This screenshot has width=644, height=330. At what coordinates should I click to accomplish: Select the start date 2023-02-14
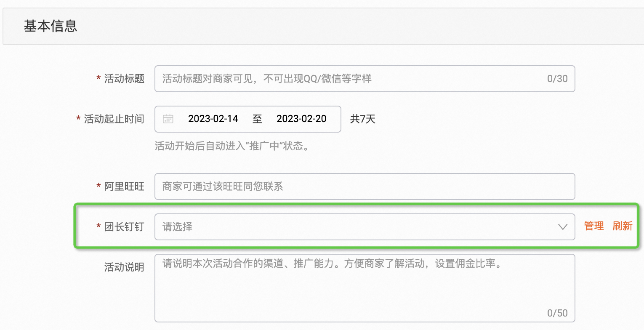pos(213,119)
